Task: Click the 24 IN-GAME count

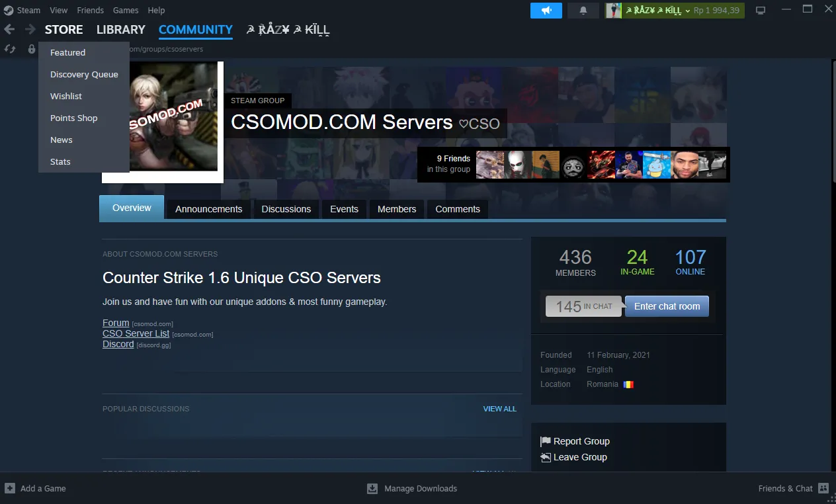Action: point(638,262)
